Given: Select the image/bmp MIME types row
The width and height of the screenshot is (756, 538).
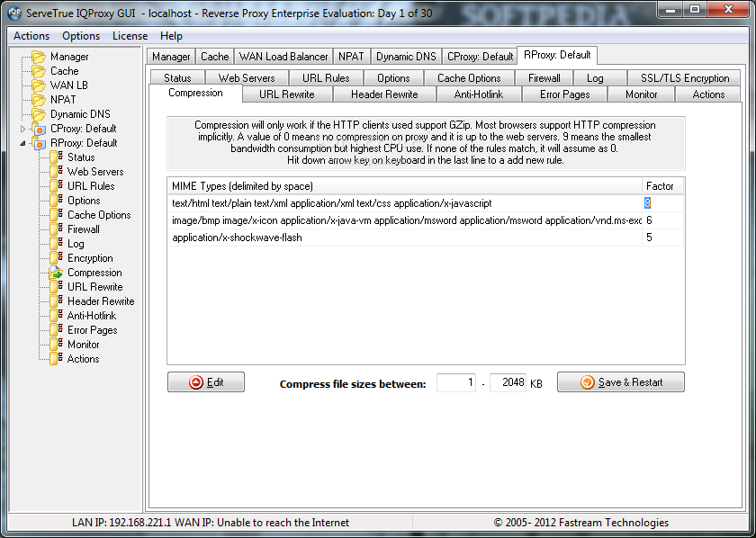Looking at the screenshot, I should pyautogui.click(x=406, y=220).
